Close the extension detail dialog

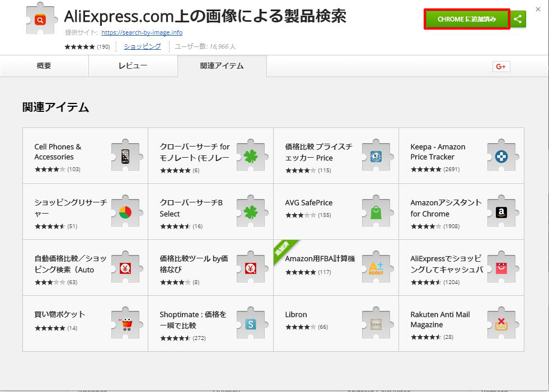(x=538, y=10)
